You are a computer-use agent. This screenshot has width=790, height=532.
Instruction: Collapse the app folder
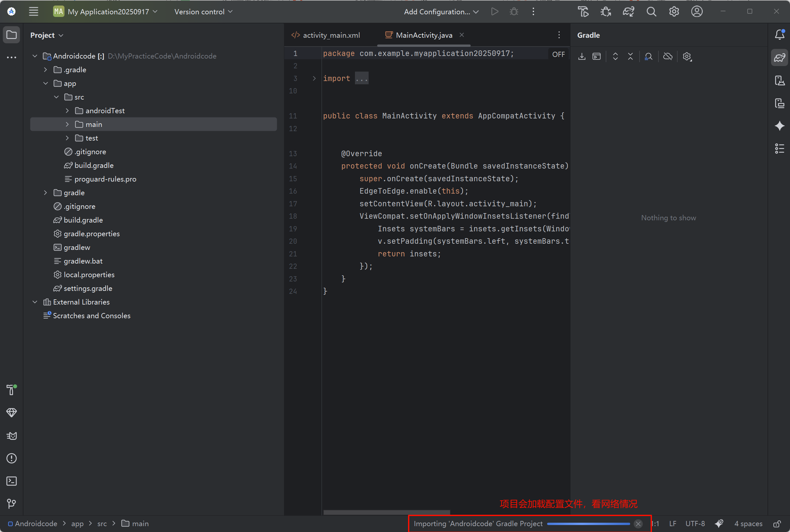46,83
